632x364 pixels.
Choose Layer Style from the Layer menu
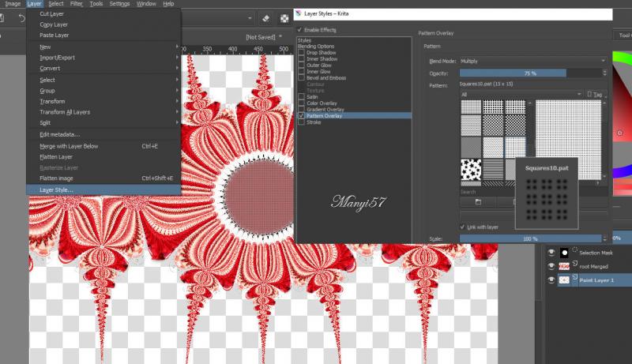[x=56, y=190]
